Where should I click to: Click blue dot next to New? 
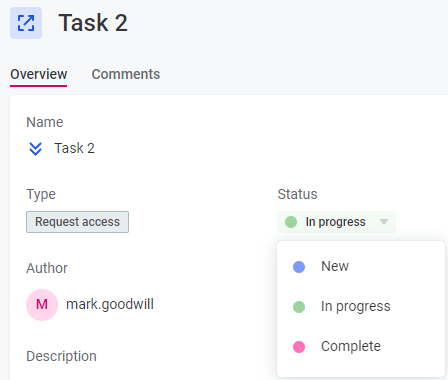[x=299, y=267]
